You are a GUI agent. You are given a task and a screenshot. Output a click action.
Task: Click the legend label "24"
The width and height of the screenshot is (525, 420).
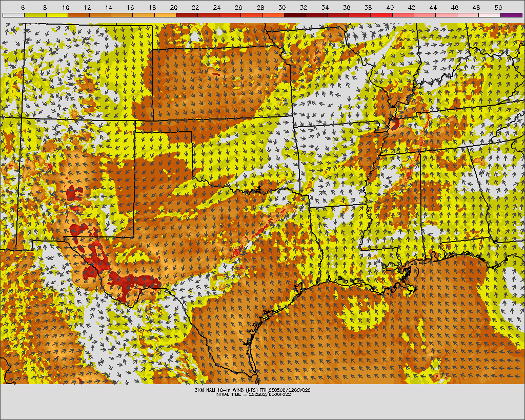(217, 7)
